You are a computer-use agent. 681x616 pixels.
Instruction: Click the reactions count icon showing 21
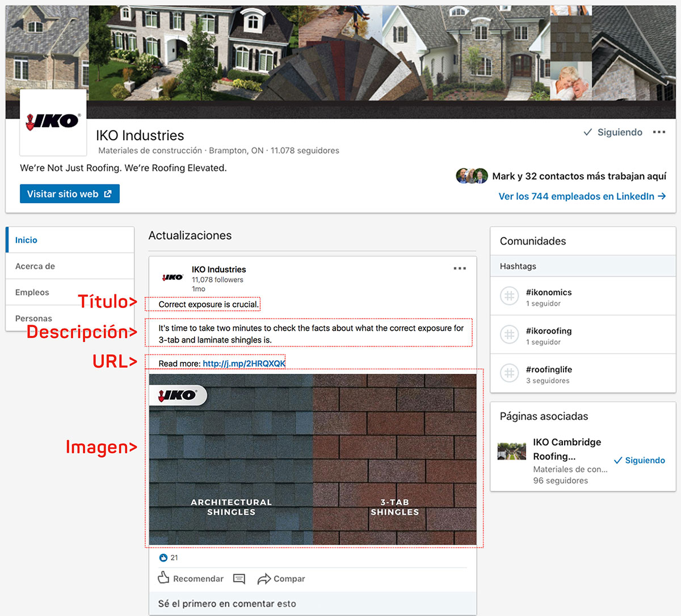pyautogui.click(x=163, y=558)
